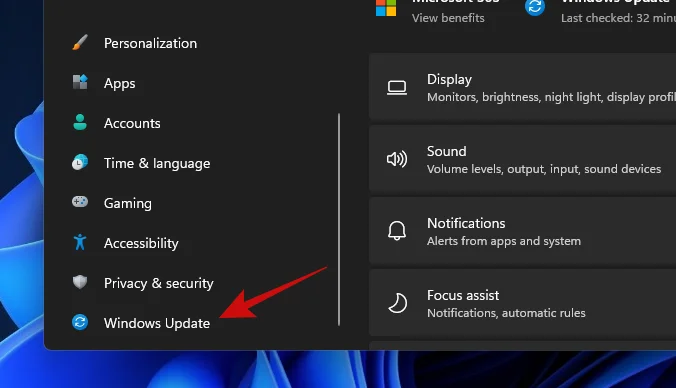Click the sidebar vertical scrollbar
The width and height of the screenshot is (676, 388).
[x=339, y=219]
